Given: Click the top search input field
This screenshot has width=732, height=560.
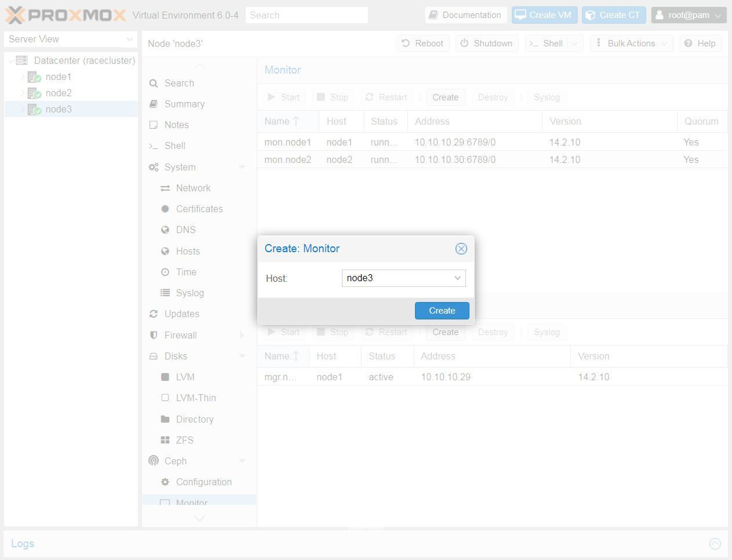Looking at the screenshot, I should point(307,15).
